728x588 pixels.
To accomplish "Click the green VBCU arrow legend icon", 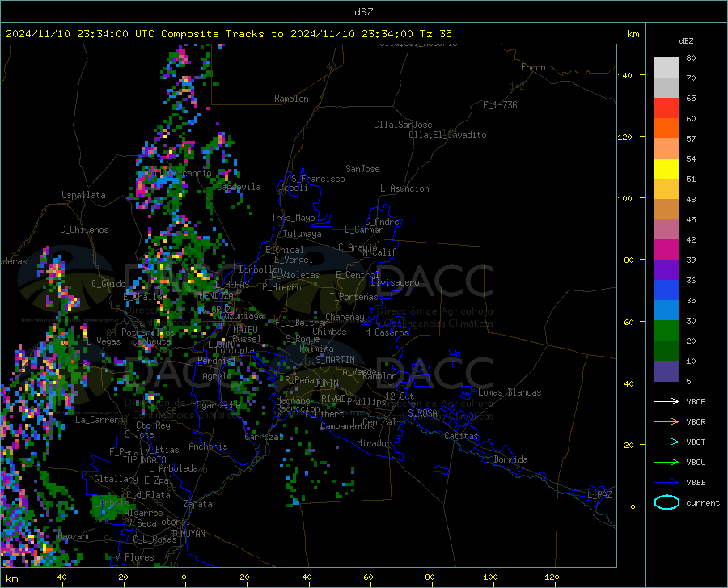I will [667, 462].
